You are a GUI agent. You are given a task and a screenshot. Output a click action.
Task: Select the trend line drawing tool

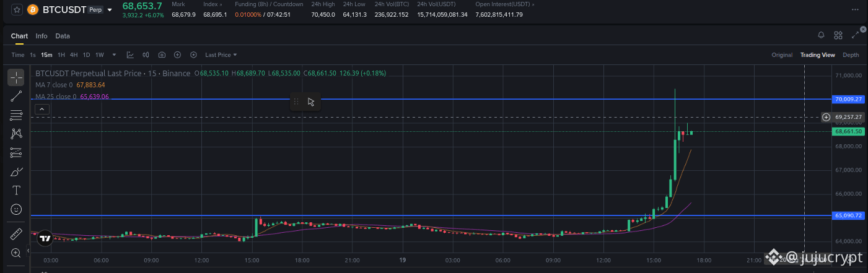[16, 96]
